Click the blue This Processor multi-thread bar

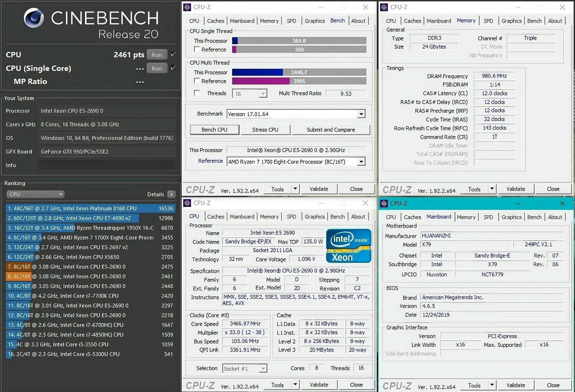tap(257, 72)
